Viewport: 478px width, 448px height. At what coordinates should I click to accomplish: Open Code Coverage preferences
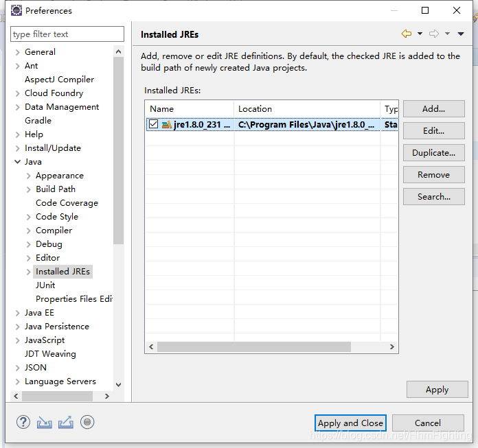[67, 203]
